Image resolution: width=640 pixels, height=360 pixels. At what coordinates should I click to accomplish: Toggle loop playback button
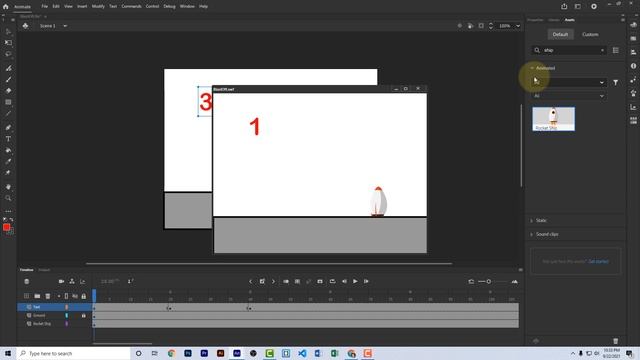coord(333,281)
